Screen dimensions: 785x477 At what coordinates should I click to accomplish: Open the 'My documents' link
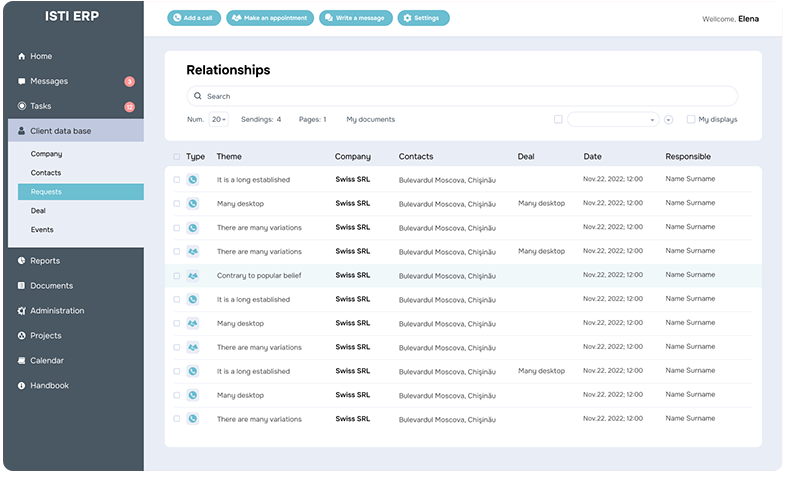coord(370,119)
